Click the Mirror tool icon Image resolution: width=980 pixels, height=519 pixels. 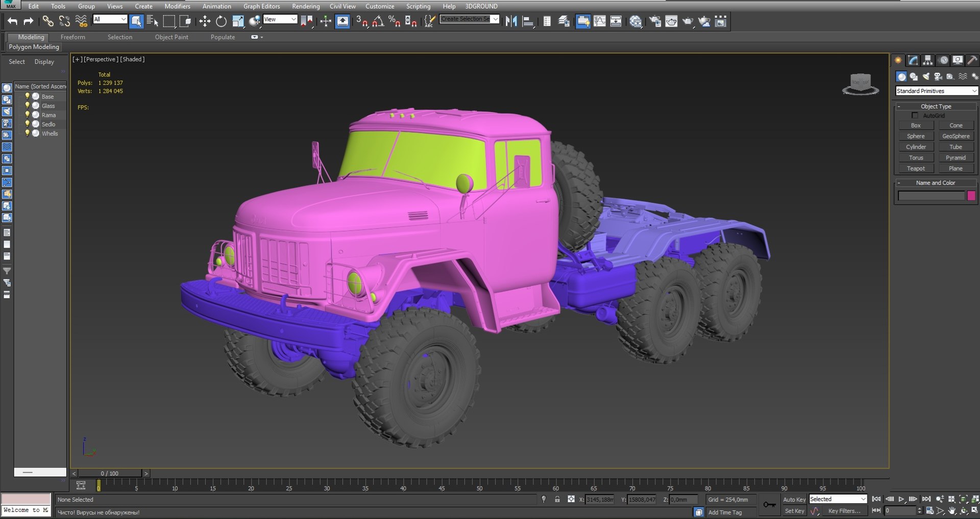(511, 21)
